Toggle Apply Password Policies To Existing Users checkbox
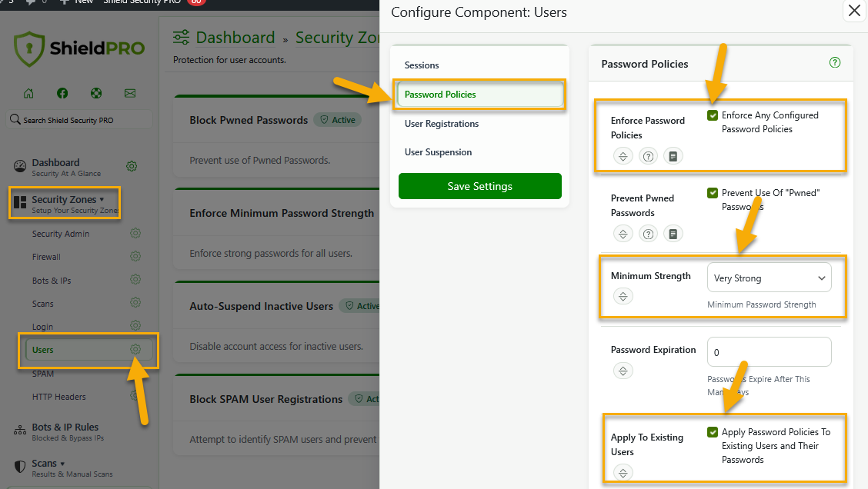The image size is (868, 489). (x=713, y=432)
